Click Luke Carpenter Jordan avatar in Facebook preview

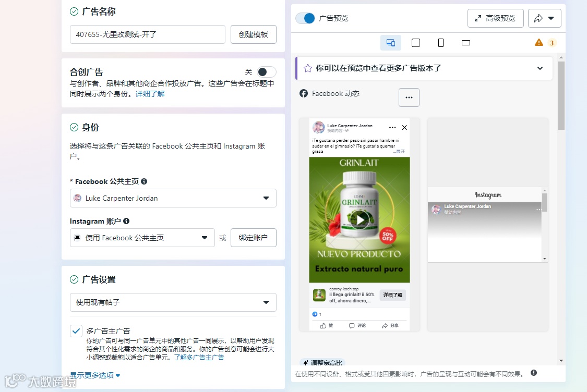(319, 128)
